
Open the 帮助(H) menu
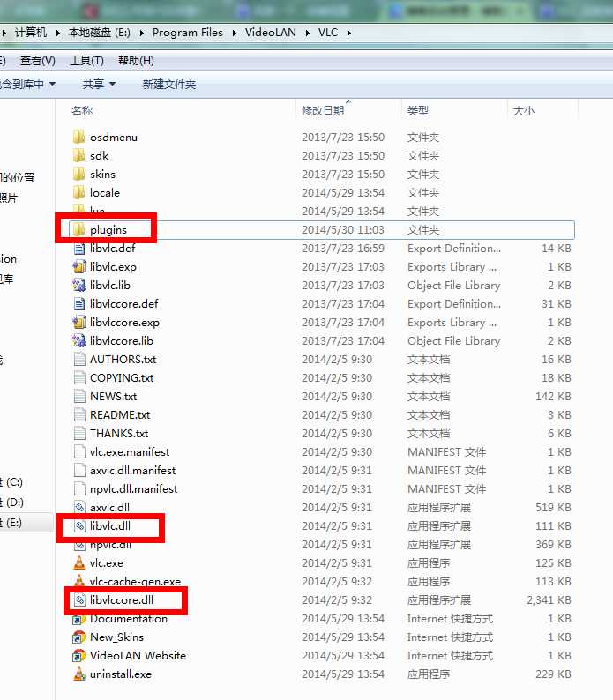point(136,61)
